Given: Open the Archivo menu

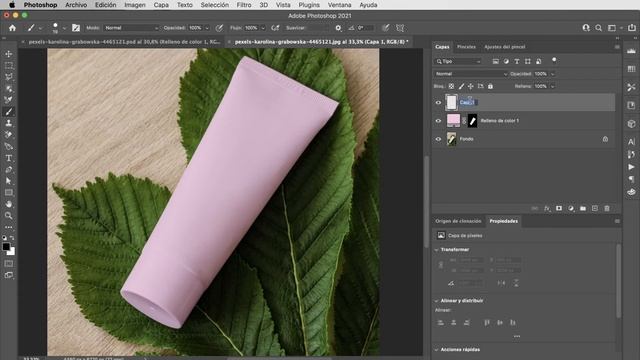Looking at the screenshot, I should [76, 5].
